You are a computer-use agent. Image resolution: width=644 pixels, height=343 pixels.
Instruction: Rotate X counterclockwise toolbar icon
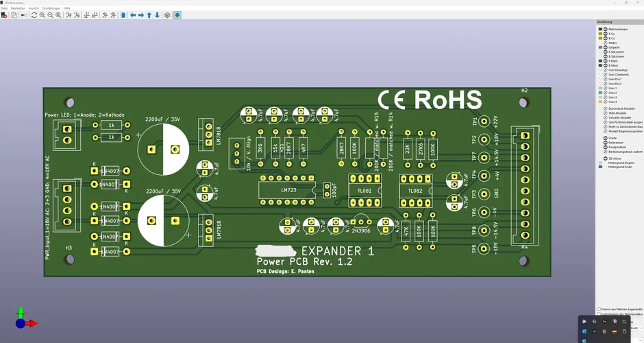click(x=77, y=15)
